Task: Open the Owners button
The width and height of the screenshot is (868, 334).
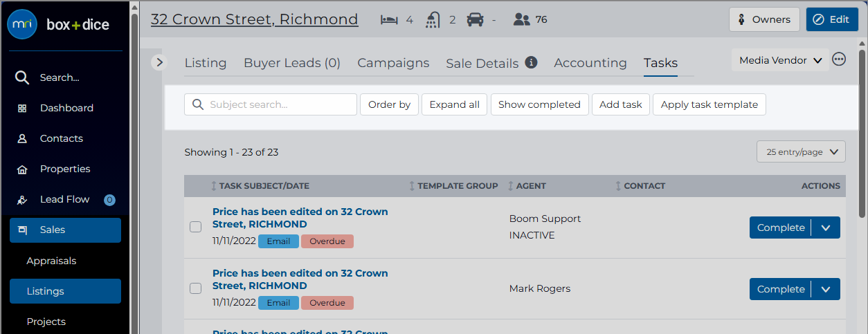Action: [764, 19]
